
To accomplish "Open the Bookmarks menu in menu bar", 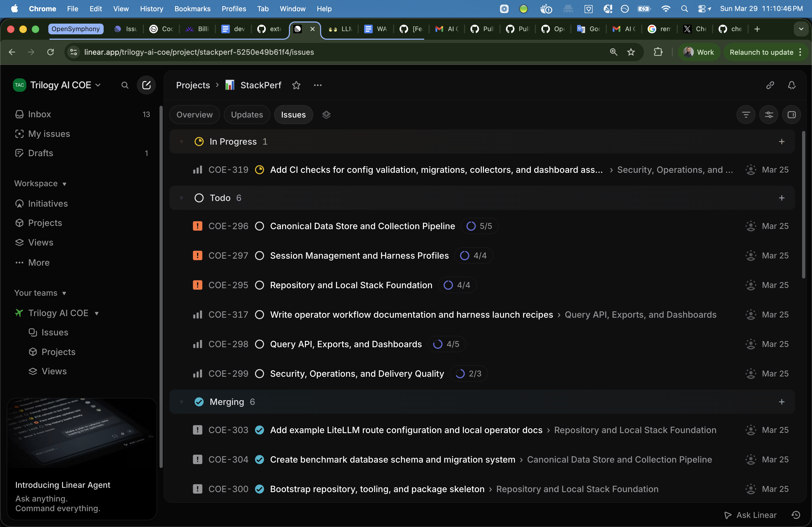I will click(x=192, y=9).
